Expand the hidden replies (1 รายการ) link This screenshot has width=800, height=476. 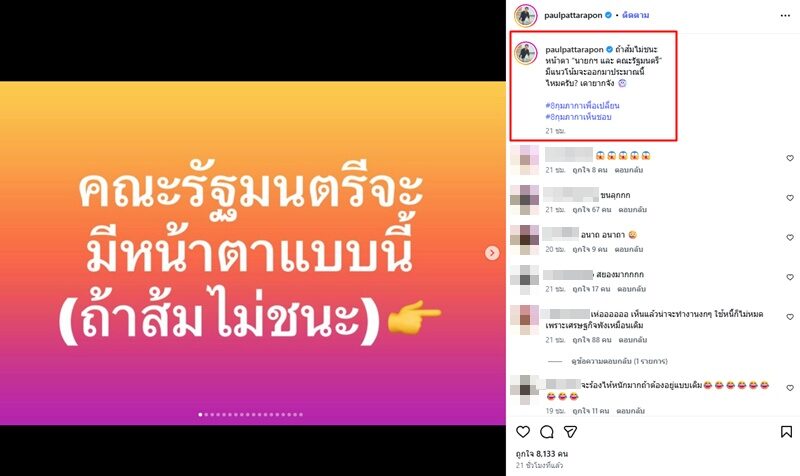619,361
